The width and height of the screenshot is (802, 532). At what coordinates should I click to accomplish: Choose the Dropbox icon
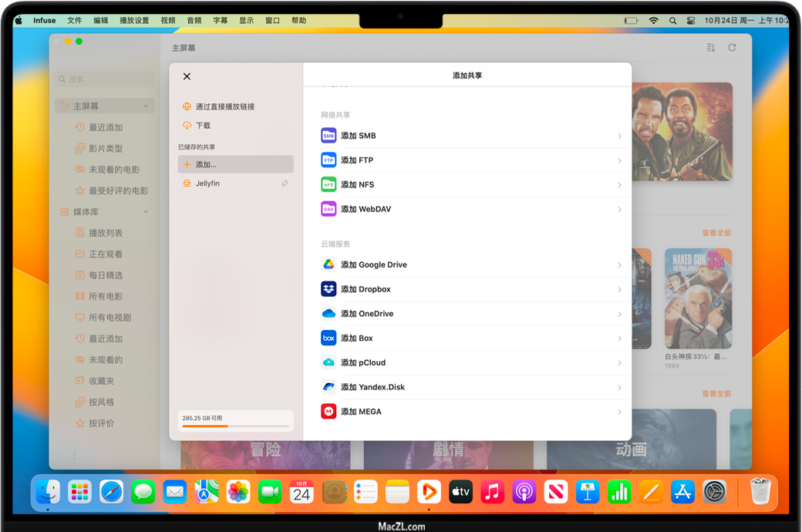click(329, 289)
